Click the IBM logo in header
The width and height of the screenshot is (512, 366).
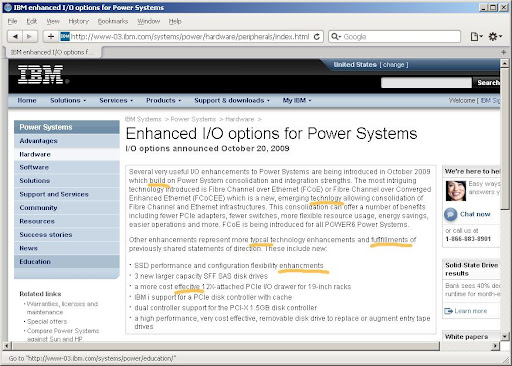[x=41, y=74]
